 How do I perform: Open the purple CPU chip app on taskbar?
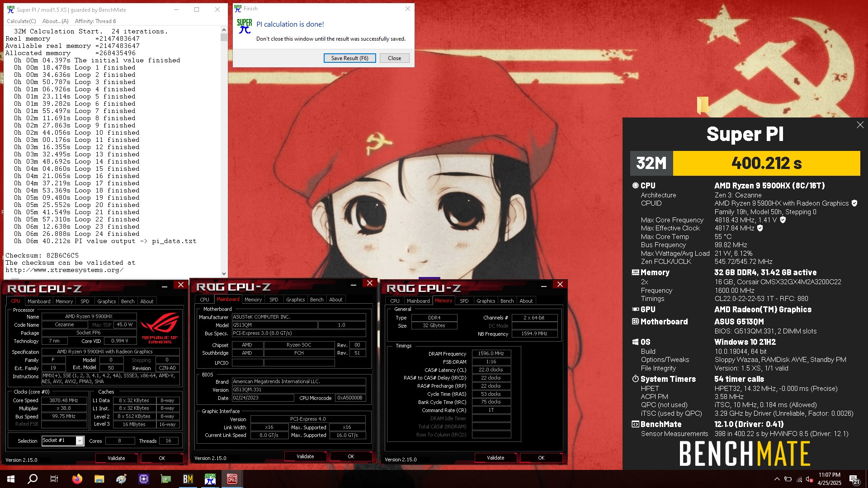(x=144, y=479)
